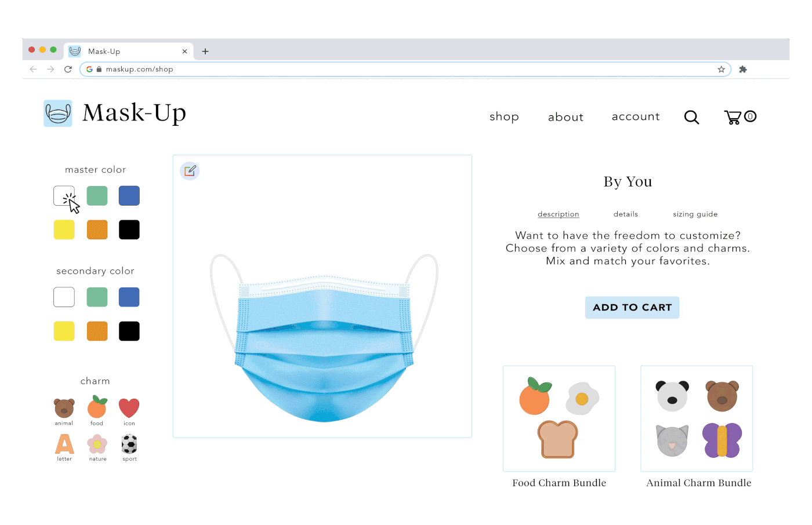This screenshot has height=525, width=812.
Task: Go to the about page
Action: click(565, 117)
